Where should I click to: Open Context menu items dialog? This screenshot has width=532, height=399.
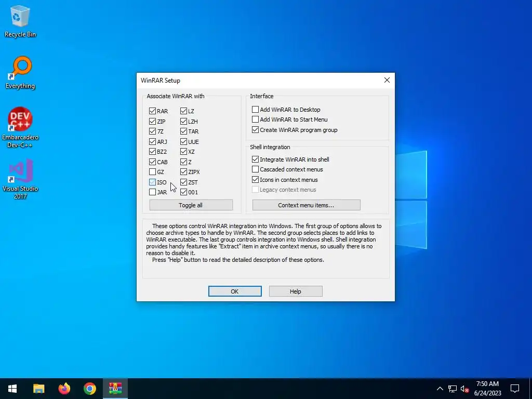coord(307,205)
